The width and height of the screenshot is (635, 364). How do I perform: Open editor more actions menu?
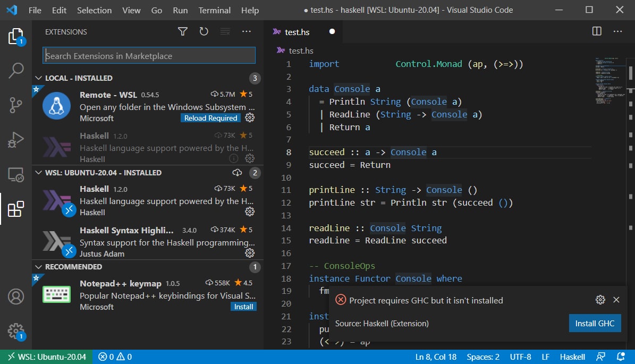tap(617, 31)
